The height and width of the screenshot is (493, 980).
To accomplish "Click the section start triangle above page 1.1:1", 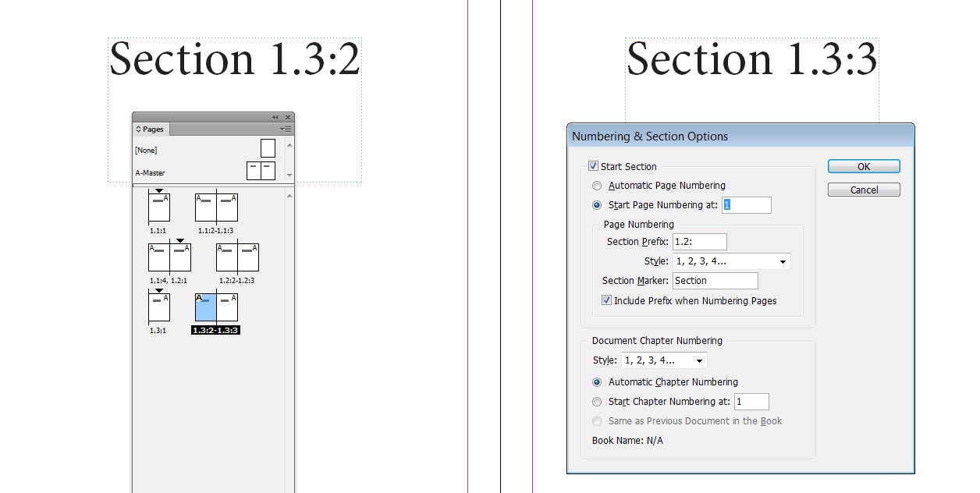I will [x=158, y=190].
